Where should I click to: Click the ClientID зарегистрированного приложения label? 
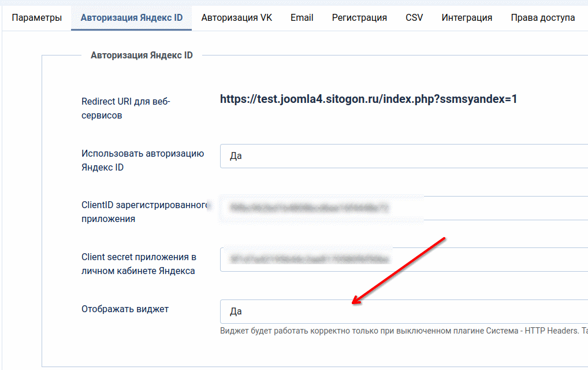coord(145,212)
